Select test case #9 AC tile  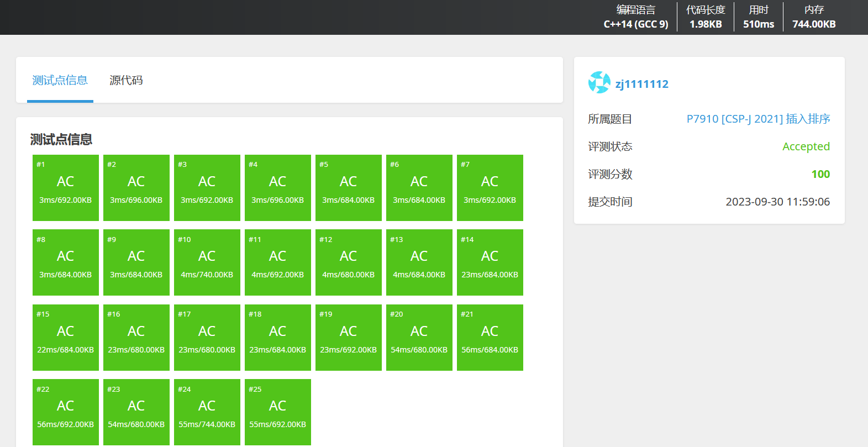[136, 262]
